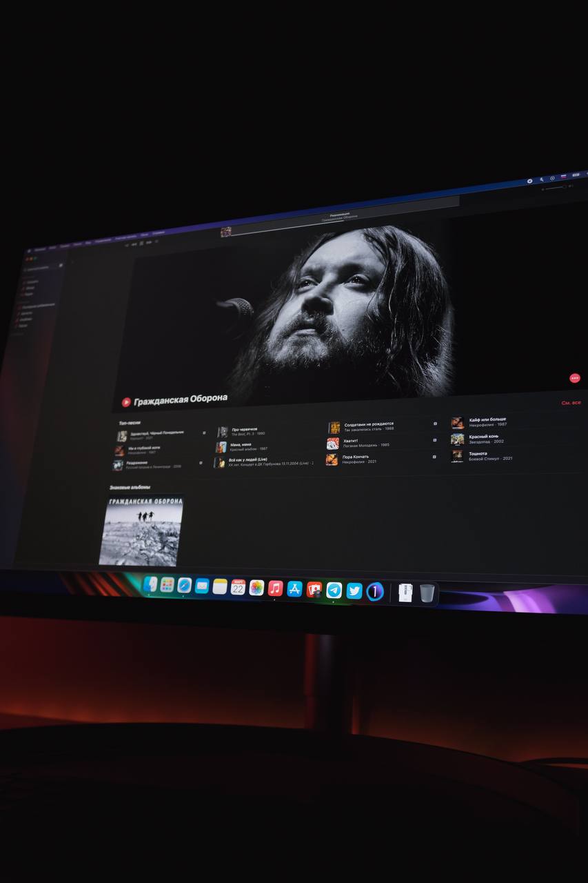Open Photos from the Dock
Image resolution: width=588 pixels, height=883 pixels.
[x=256, y=588]
